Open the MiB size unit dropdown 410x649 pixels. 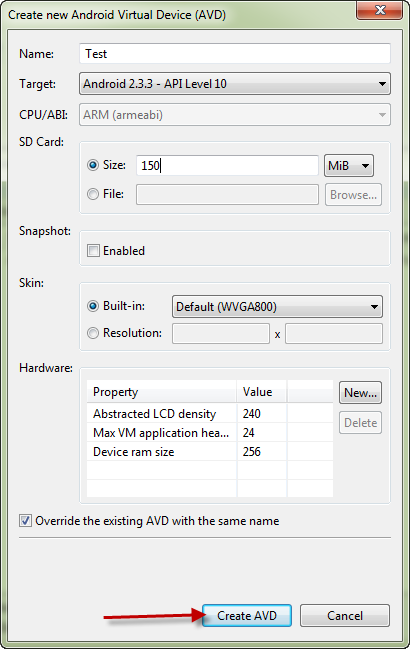[349, 166]
